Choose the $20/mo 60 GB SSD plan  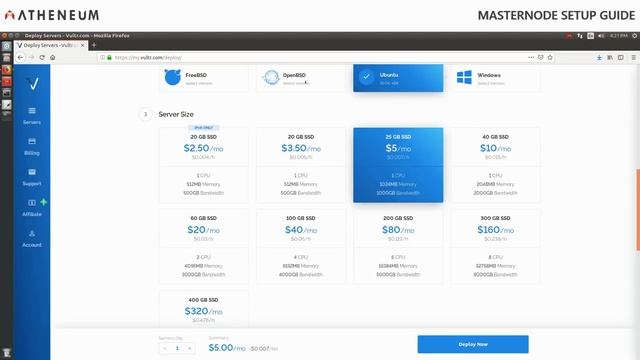pos(204,247)
